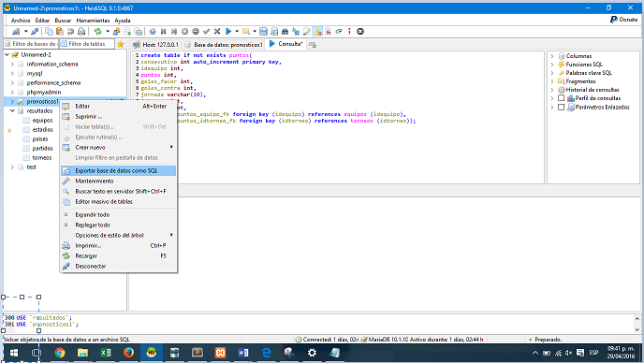Select Mantenimiento in context menu
The image size is (644, 363).
point(118,181)
